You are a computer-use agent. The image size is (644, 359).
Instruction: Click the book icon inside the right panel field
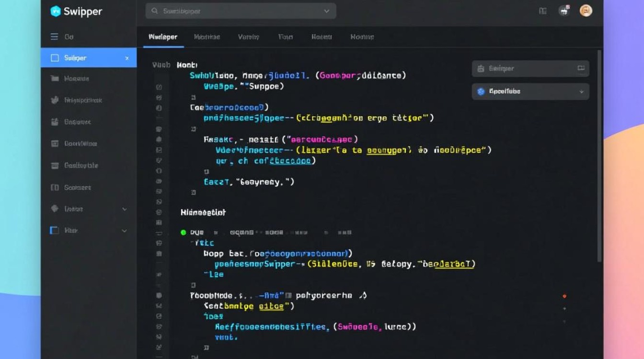581,68
